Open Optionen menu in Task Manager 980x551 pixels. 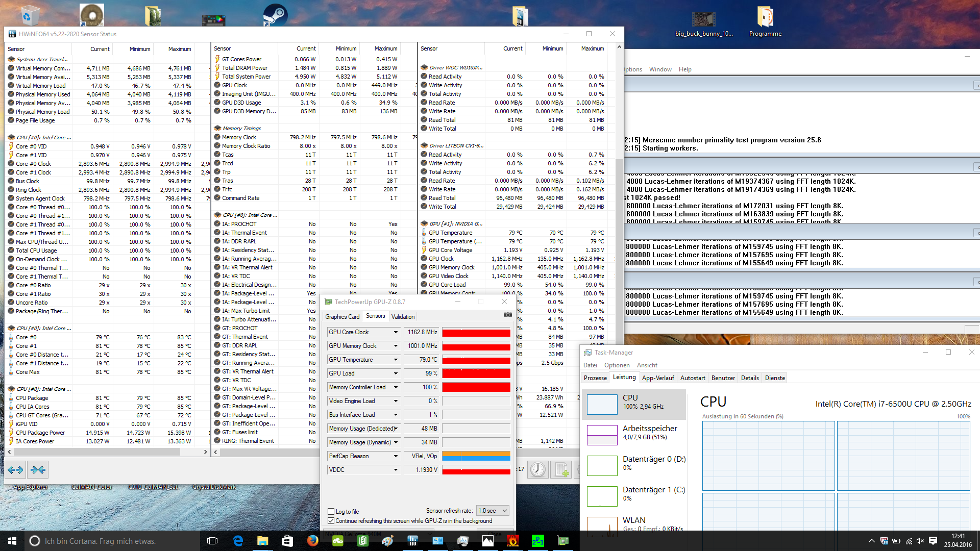coord(617,365)
